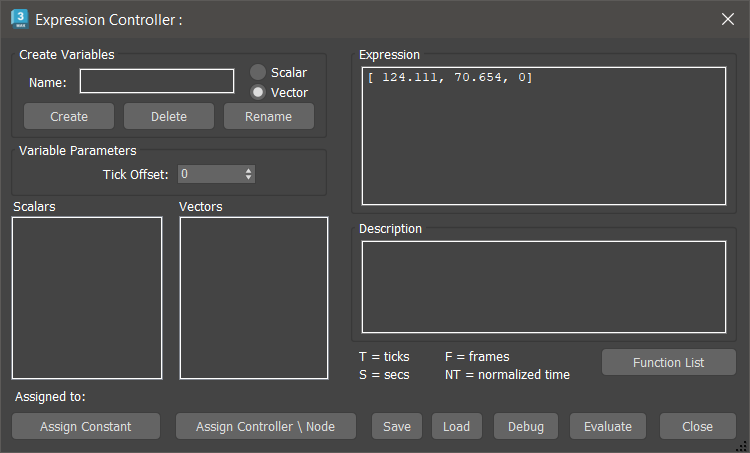The image size is (750, 453).
Task: Click the Tick Offset spinner arrows
Action: (x=248, y=174)
